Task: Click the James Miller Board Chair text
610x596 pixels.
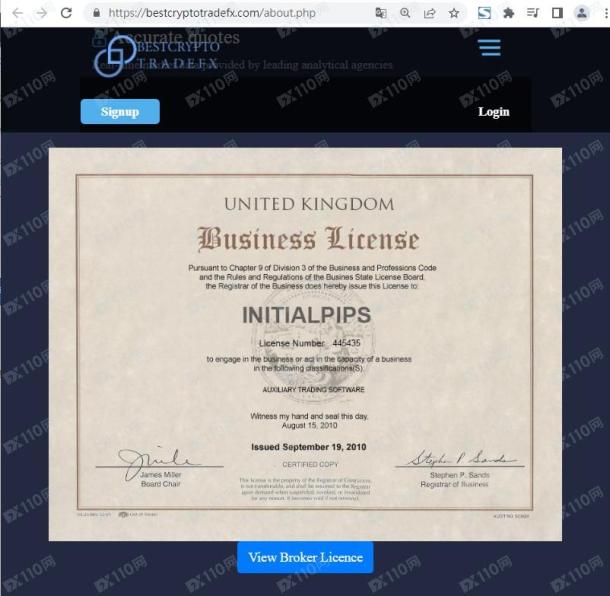Action: point(161,479)
